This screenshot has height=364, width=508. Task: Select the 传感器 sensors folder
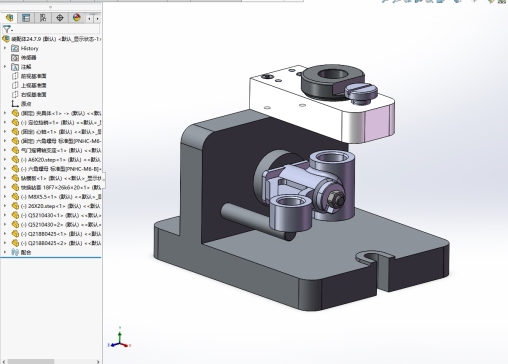pyautogui.click(x=24, y=58)
